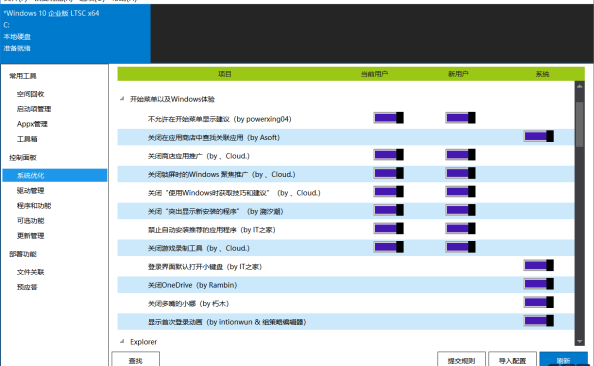Open 程序和功能 in the sidebar
This screenshot has width=594, height=366.
34,206
